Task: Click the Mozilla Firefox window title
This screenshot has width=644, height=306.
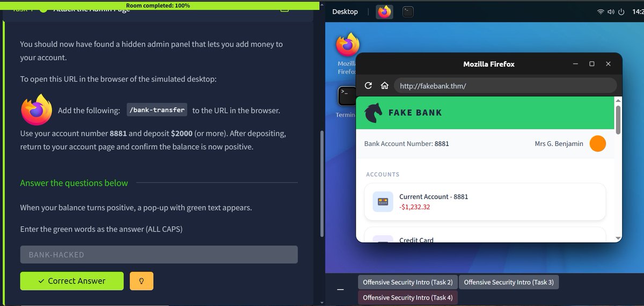Action: 489,64
